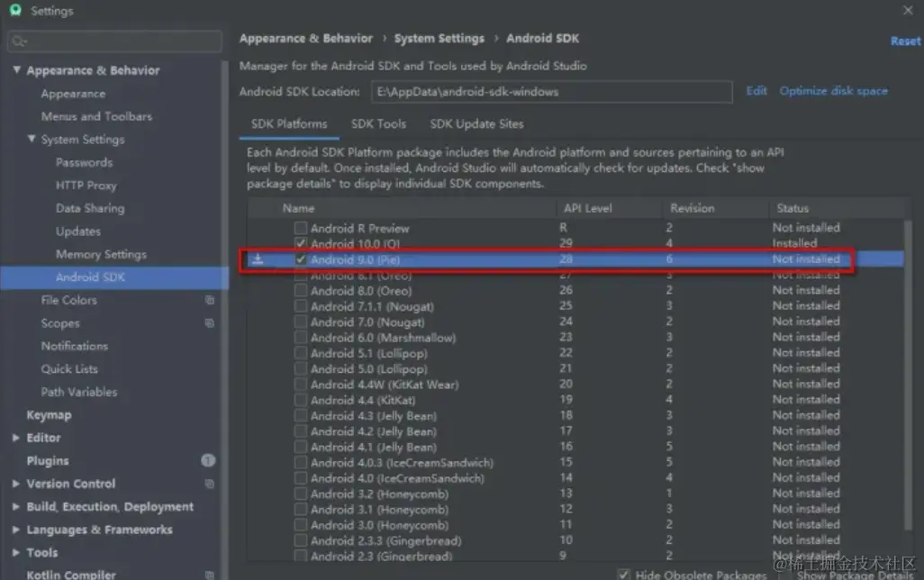Toggle the Hide Obsolete Packages checkbox
This screenshot has height=580, width=924.
623,574
